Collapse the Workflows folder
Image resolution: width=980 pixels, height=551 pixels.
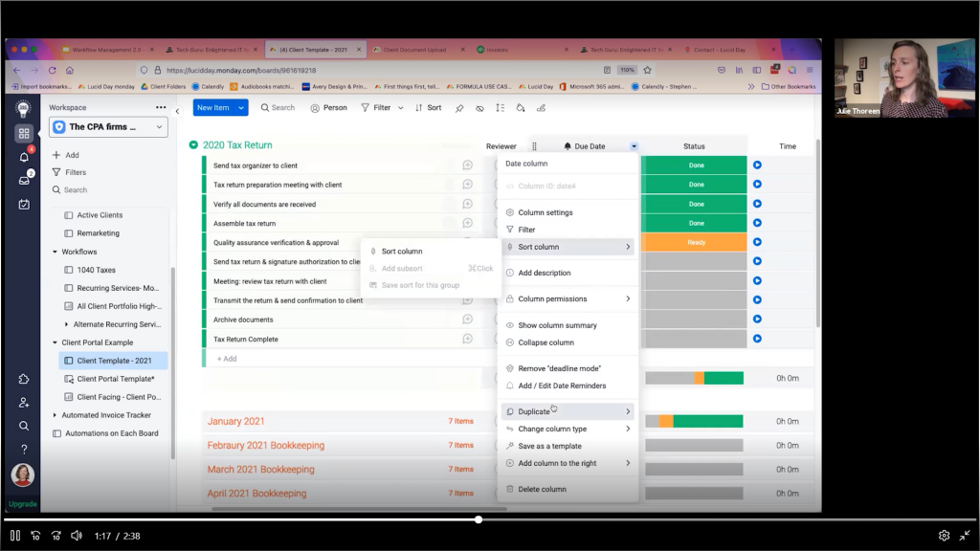55,252
